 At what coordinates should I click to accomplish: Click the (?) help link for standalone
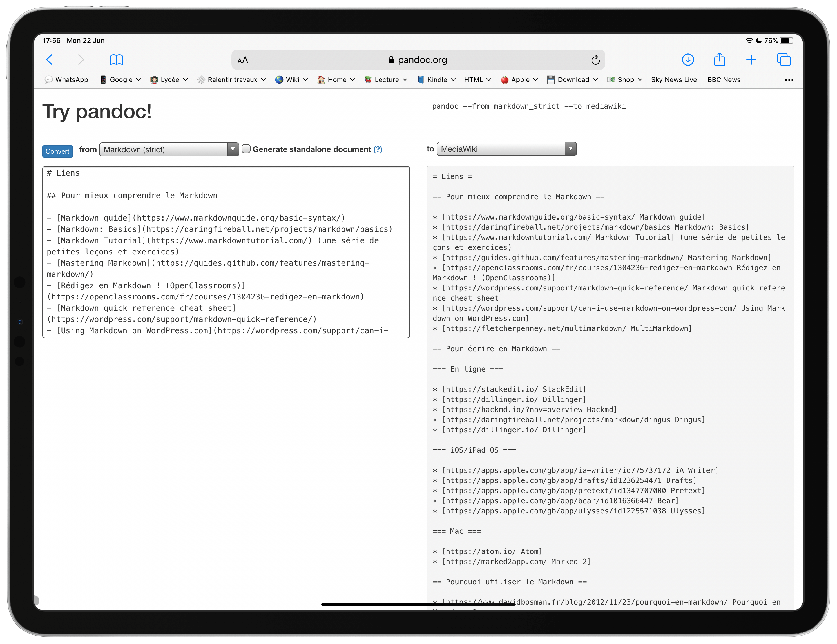(x=378, y=149)
